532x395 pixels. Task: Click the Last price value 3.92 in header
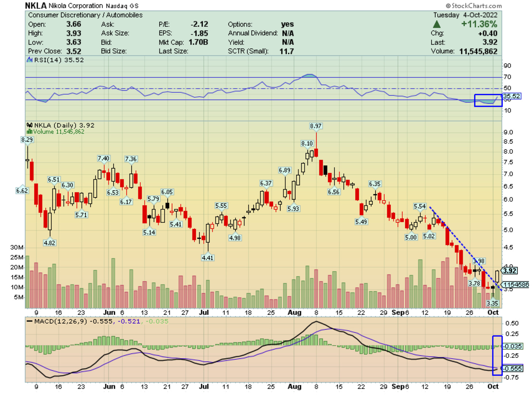(490, 42)
